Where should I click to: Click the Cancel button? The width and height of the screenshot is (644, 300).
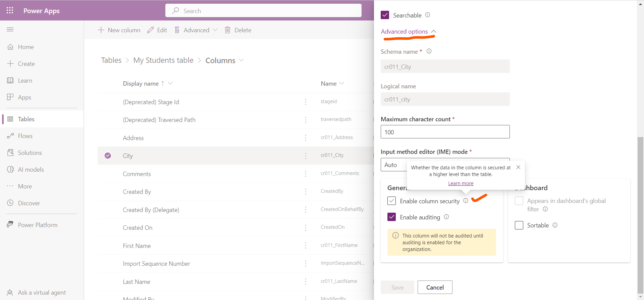click(435, 287)
